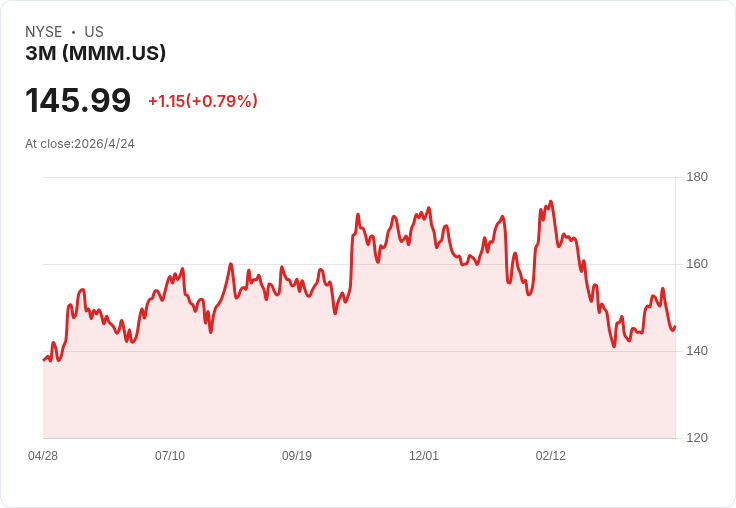The image size is (736, 508).
Task: Click the peak of line above 12/01
Action: point(429,208)
